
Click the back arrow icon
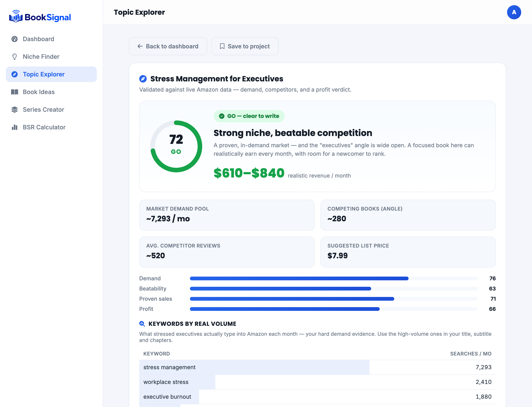tap(140, 46)
